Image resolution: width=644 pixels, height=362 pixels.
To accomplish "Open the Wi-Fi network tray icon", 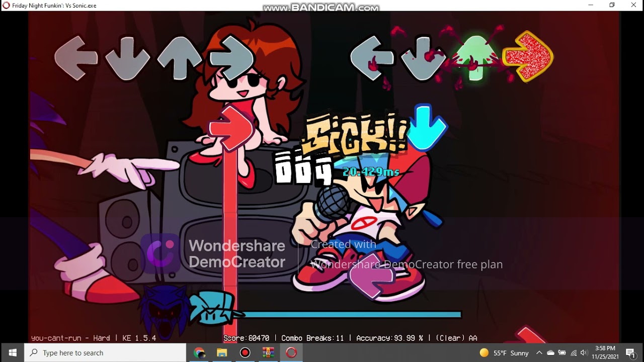I will pyautogui.click(x=574, y=353).
